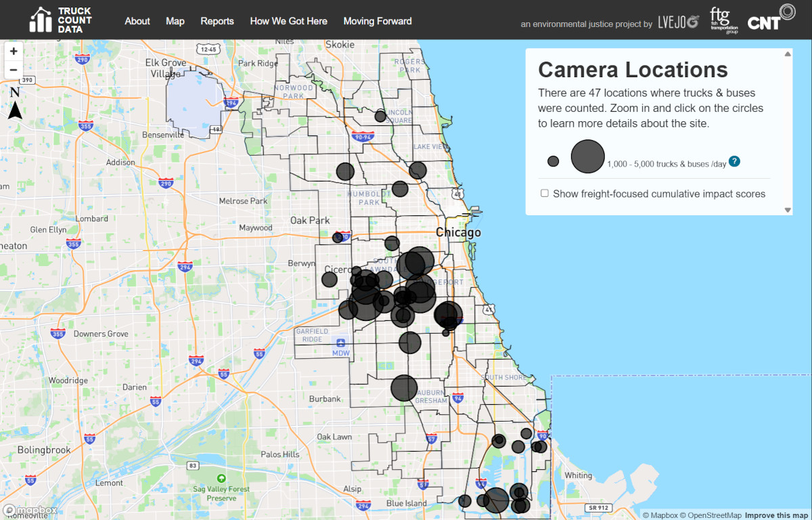Click the Truck Count Data logo

(x=61, y=20)
